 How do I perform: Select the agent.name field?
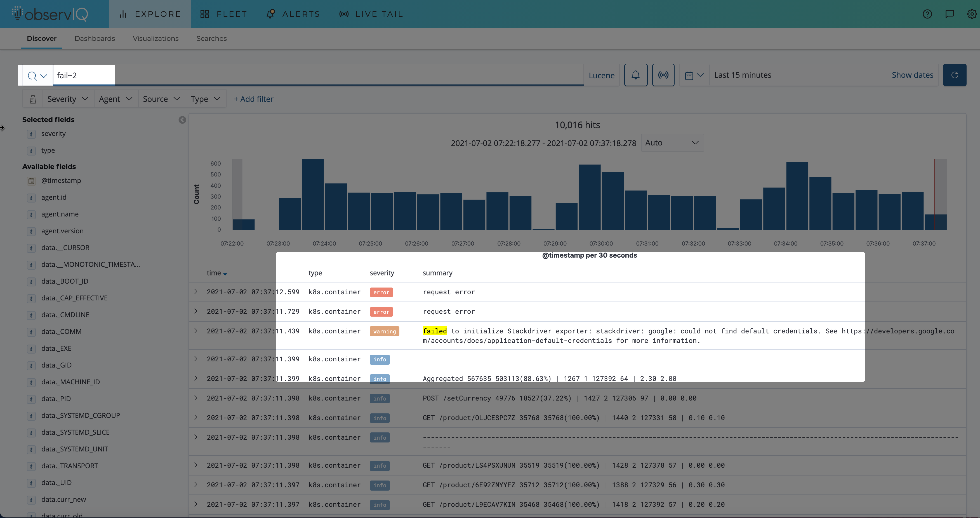pos(60,214)
